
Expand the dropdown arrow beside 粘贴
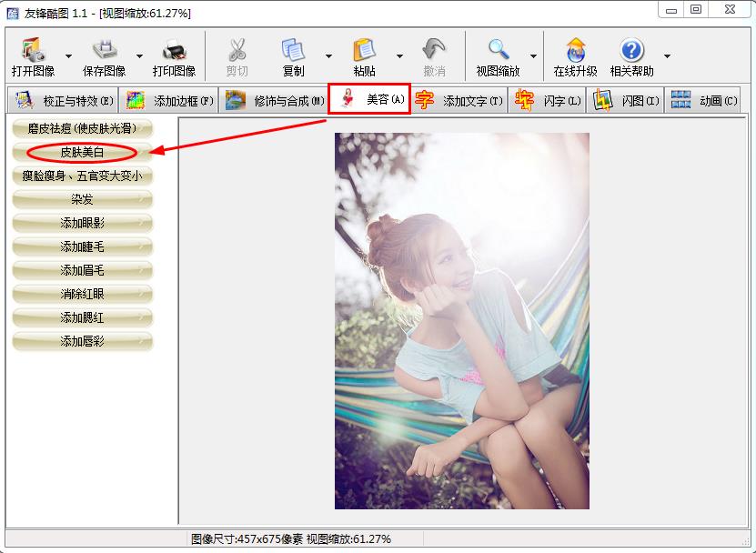pyautogui.click(x=399, y=56)
